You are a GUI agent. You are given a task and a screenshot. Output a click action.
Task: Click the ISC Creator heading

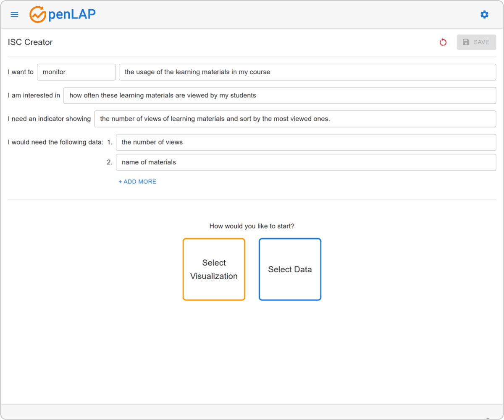coord(30,42)
